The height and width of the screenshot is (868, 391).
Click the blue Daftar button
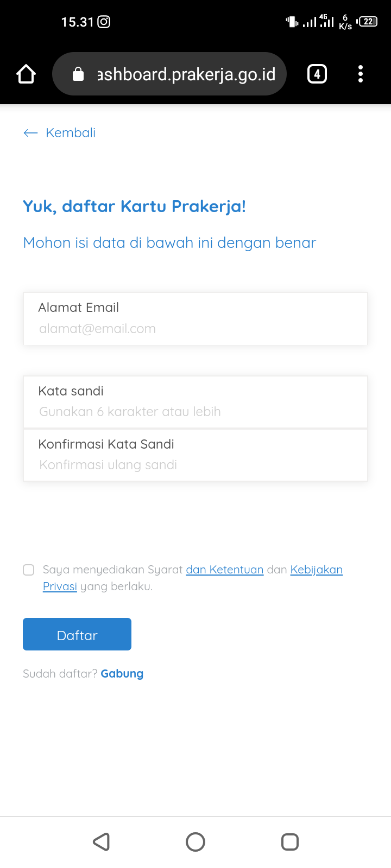coord(77,634)
